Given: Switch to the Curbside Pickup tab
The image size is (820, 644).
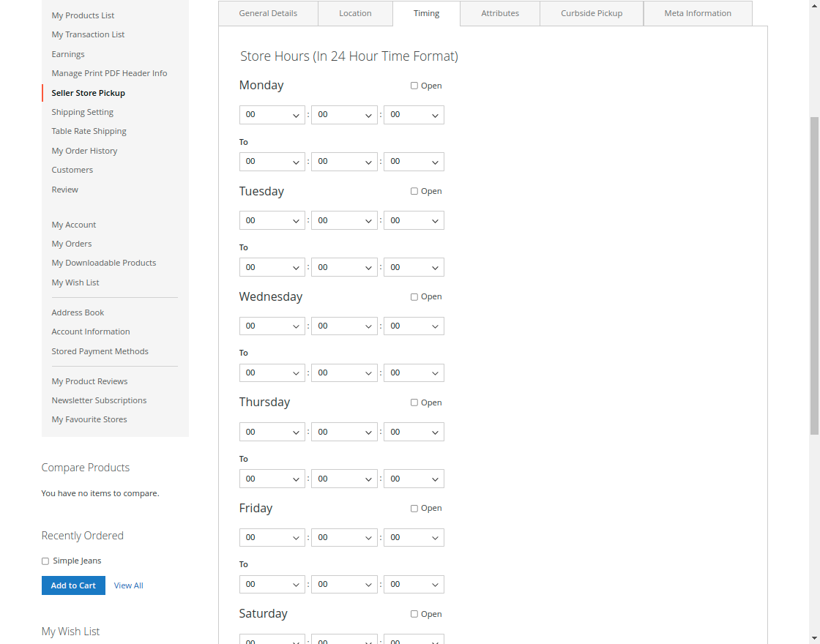Looking at the screenshot, I should 591,13.
